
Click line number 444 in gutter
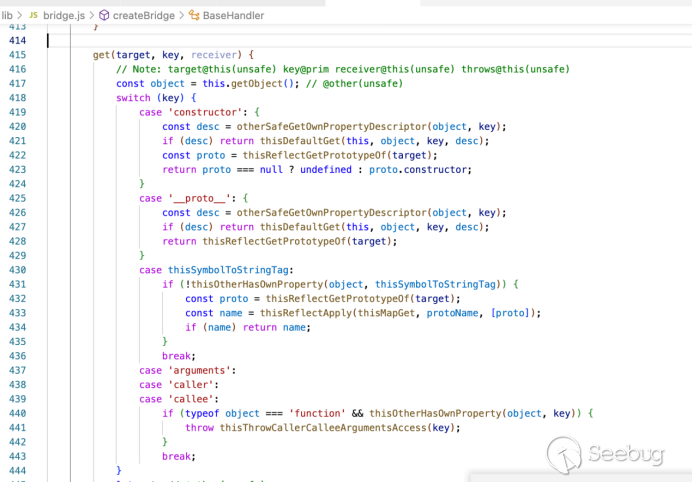(x=18, y=471)
